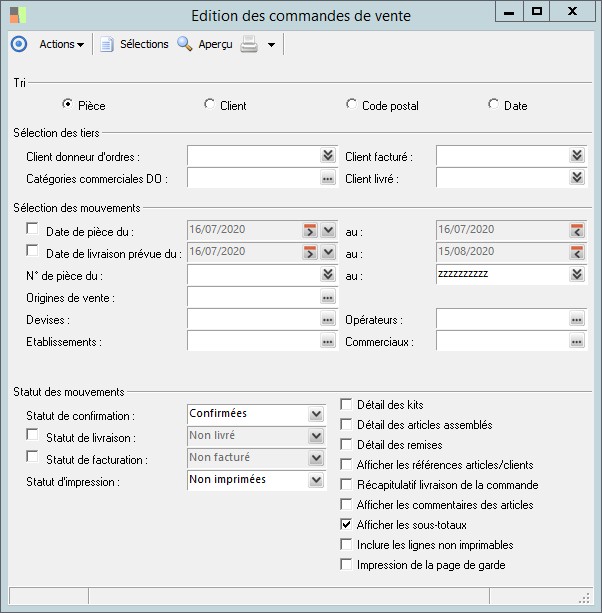Viewport: 602px width, 613px height.
Task: Open the Sélections toolbar icon
Action: 107,44
